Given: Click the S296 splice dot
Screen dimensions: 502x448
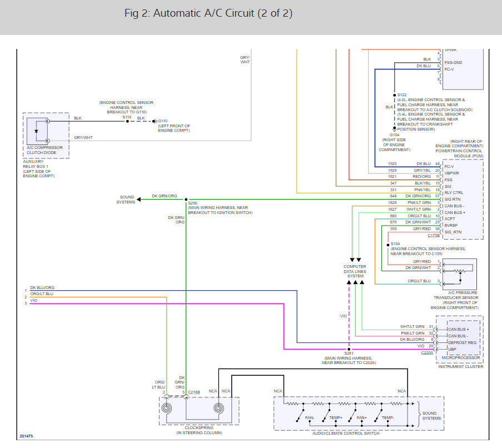Looking at the screenshot, I should tap(186, 199).
